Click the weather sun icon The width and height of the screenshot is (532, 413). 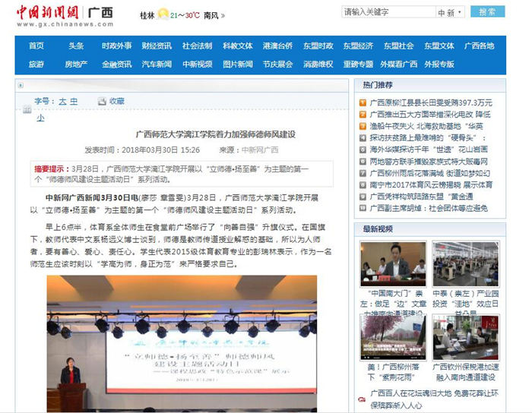pyautogui.click(x=163, y=15)
